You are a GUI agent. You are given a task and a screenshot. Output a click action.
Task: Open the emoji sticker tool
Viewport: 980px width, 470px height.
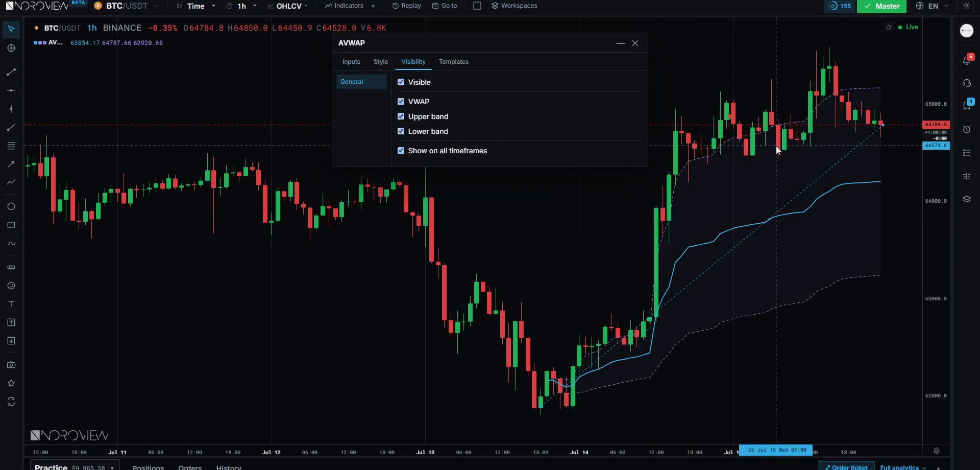(x=11, y=286)
